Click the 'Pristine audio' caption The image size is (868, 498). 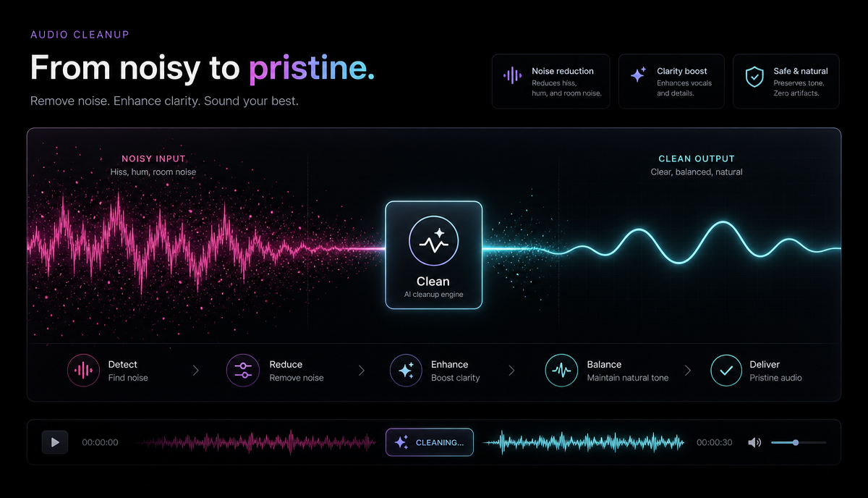[x=775, y=378]
